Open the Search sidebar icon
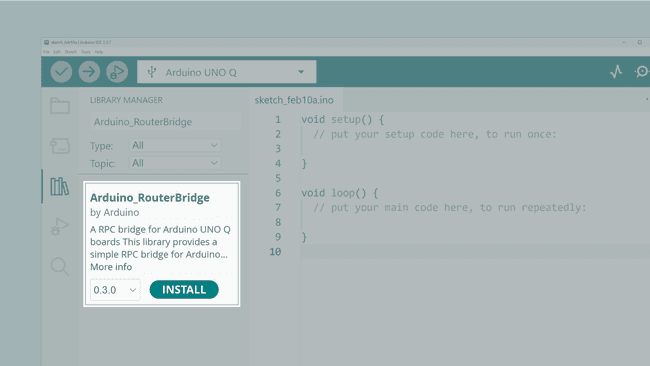The width and height of the screenshot is (650, 366). pyautogui.click(x=60, y=267)
